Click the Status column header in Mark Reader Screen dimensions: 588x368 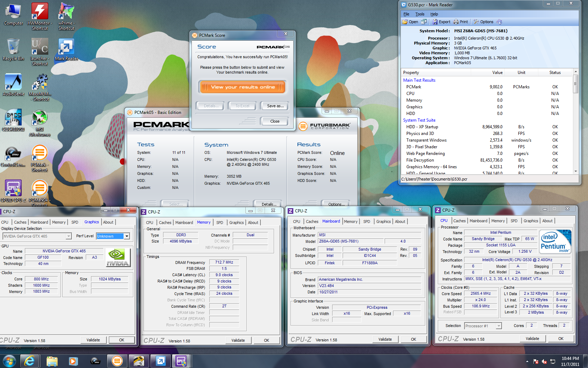[555, 73]
